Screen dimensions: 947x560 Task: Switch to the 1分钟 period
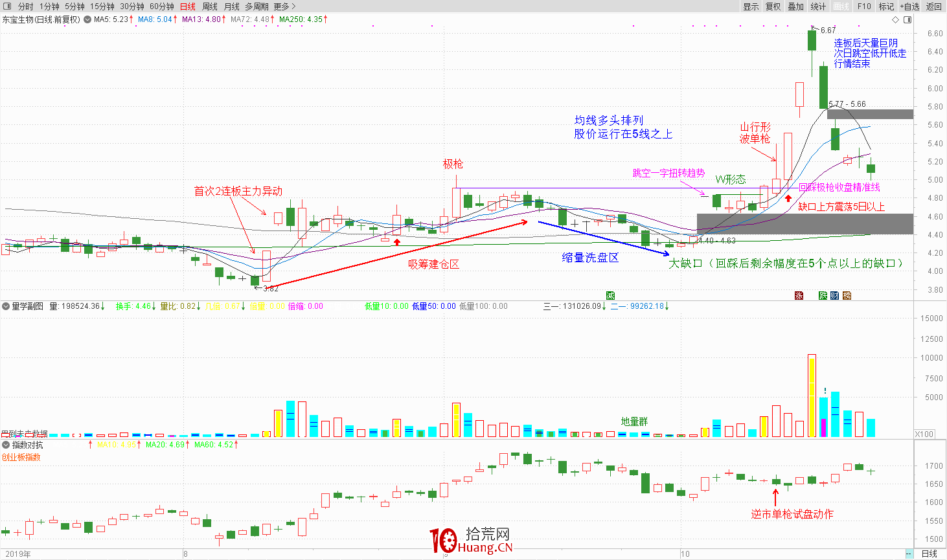point(49,6)
